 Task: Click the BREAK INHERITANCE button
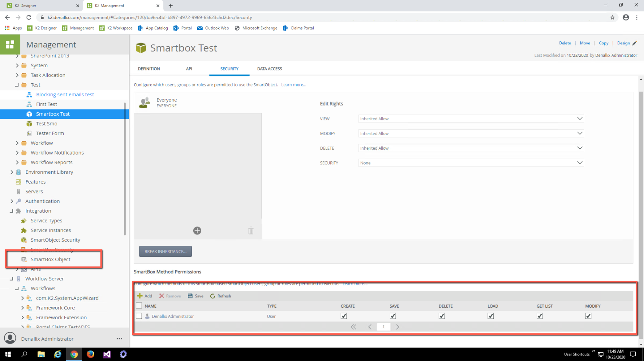165,251
